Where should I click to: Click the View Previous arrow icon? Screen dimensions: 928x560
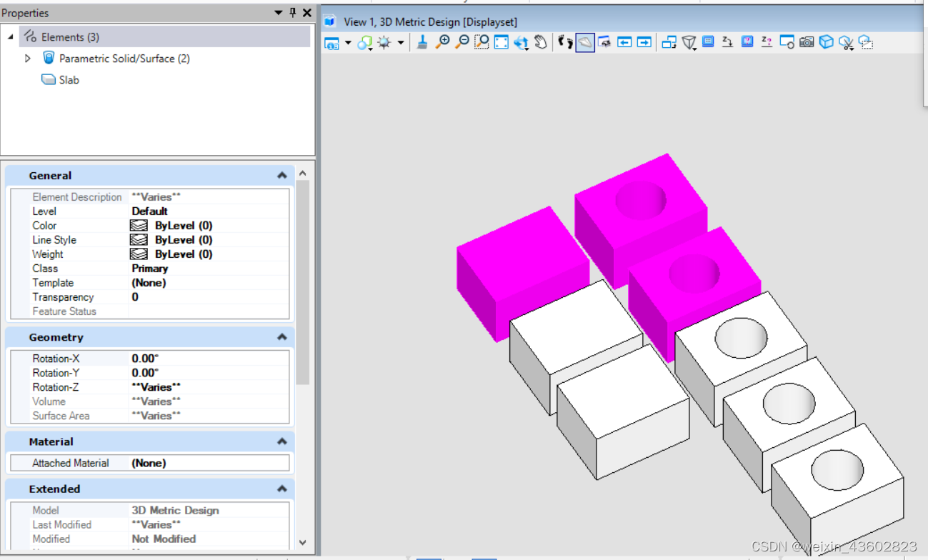click(624, 43)
